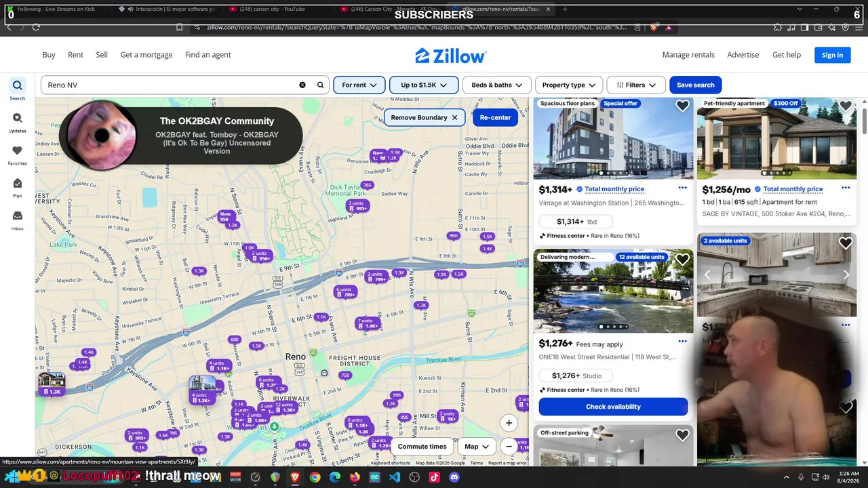Favorite the ONE18 West Street listing

pyautogui.click(x=682, y=260)
